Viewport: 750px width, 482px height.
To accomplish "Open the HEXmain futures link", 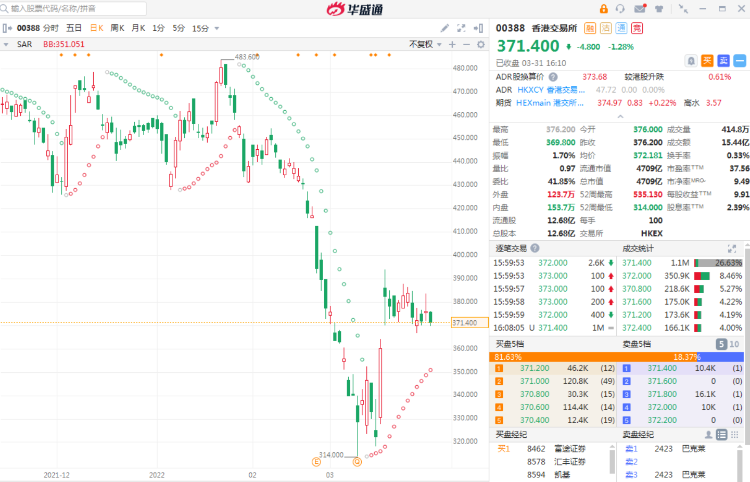I will 550,103.
